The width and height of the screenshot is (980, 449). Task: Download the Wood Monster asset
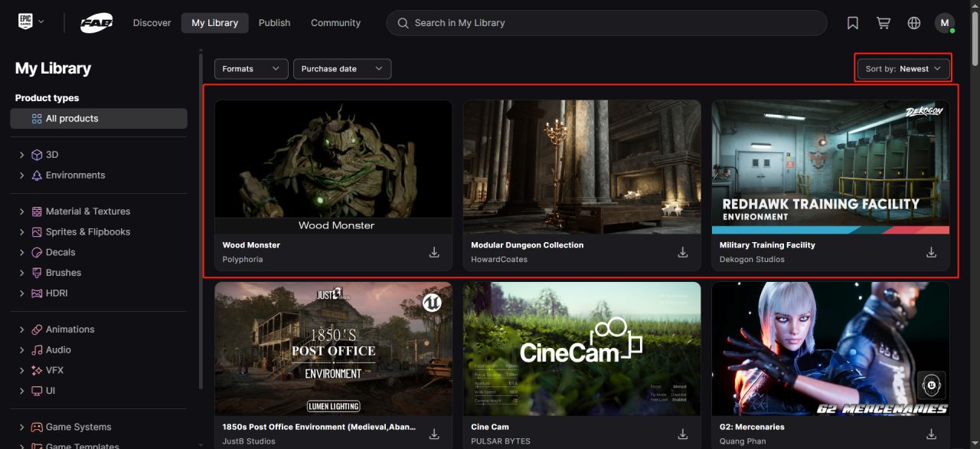click(434, 252)
